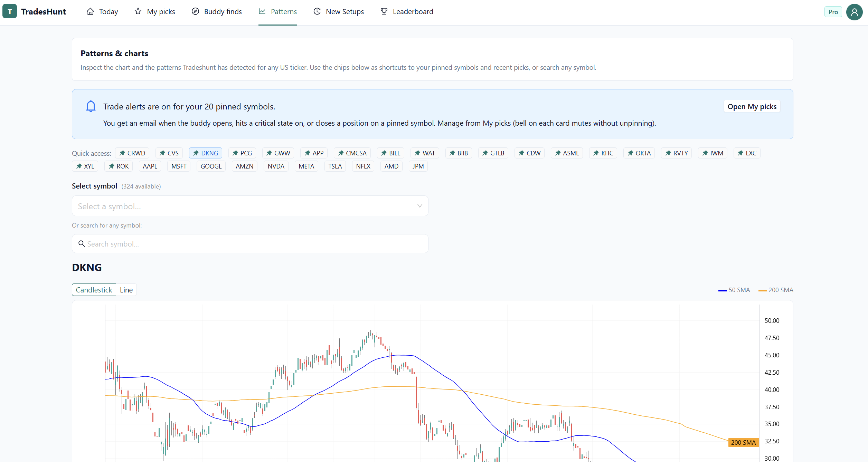
Task: Load the AMD quick access chip
Action: pyautogui.click(x=391, y=166)
